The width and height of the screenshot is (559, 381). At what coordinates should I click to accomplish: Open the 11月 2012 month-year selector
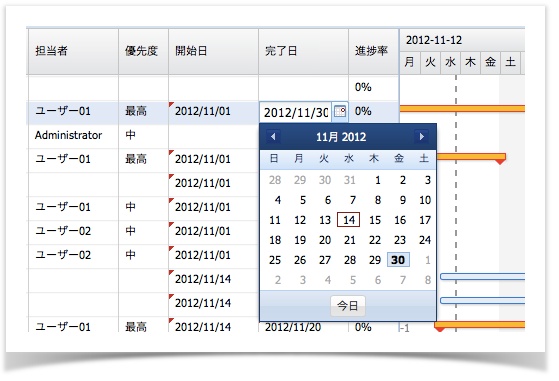341,137
